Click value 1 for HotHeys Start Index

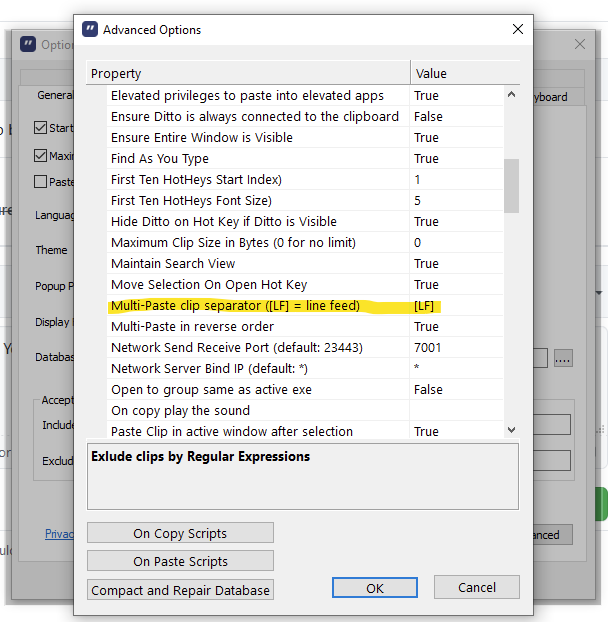(x=456, y=180)
